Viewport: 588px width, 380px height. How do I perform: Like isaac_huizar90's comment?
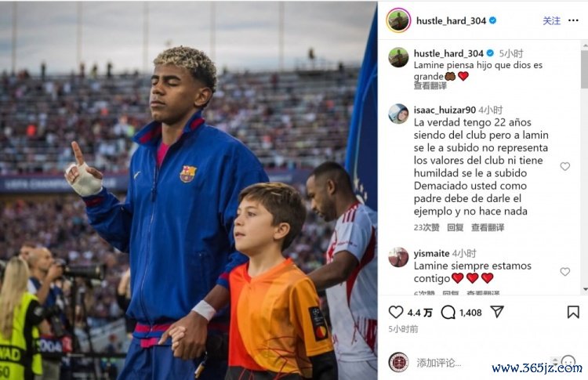tap(564, 166)
